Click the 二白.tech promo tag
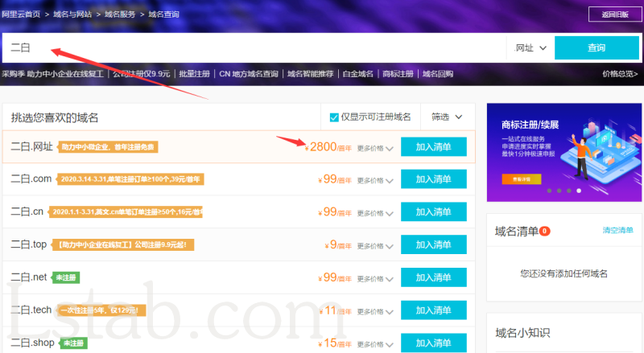The height and width of the screenshot is (353, 644). [101, 310]
